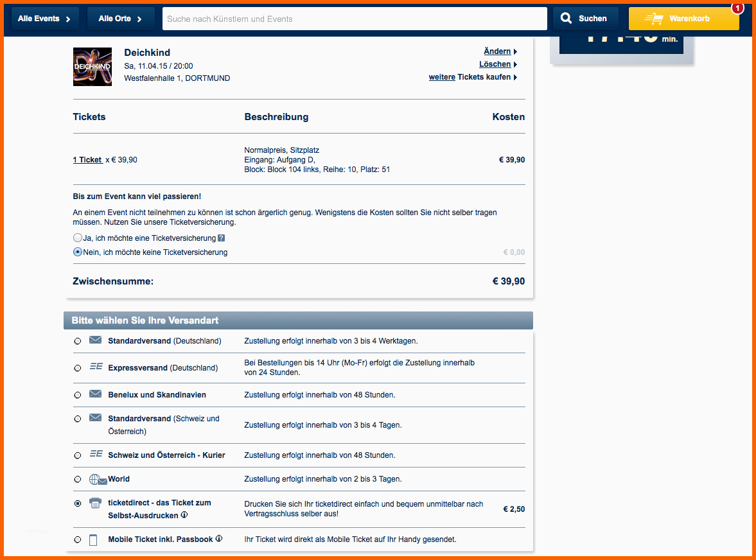The image size is (756, 560).
Task: Expand the Alle Orte dropdown
Action: 120,19
